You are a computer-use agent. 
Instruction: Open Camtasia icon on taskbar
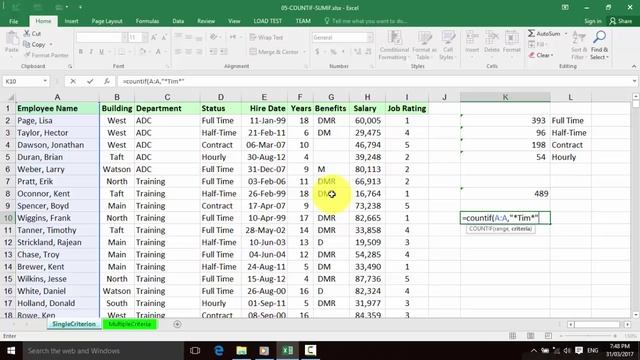pyautogui.click(x=310, y=351)
